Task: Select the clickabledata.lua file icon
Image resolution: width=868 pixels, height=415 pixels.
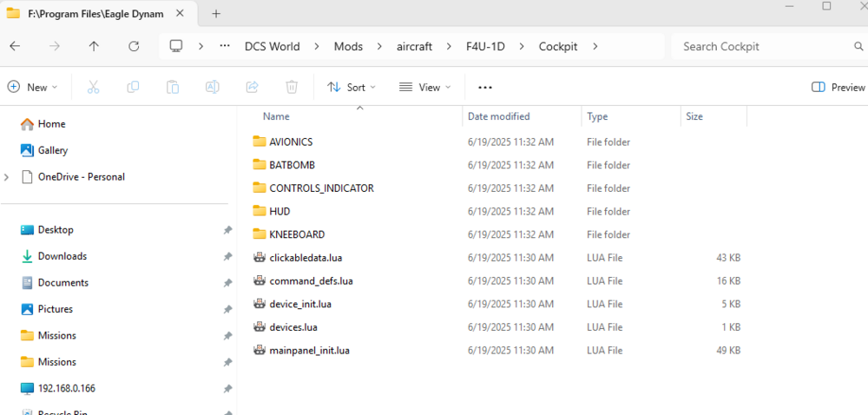Action: (259, 258)
